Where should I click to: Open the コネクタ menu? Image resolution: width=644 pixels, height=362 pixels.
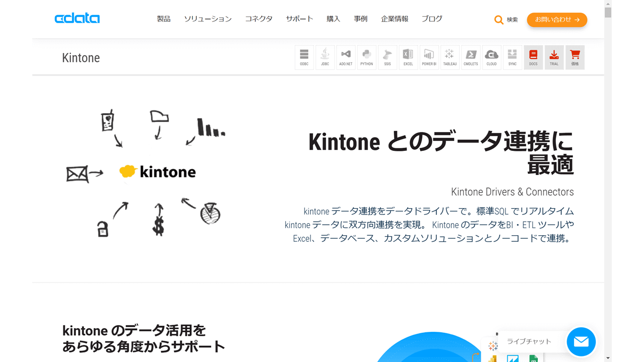pyautogui.click(x=259, y=19)
